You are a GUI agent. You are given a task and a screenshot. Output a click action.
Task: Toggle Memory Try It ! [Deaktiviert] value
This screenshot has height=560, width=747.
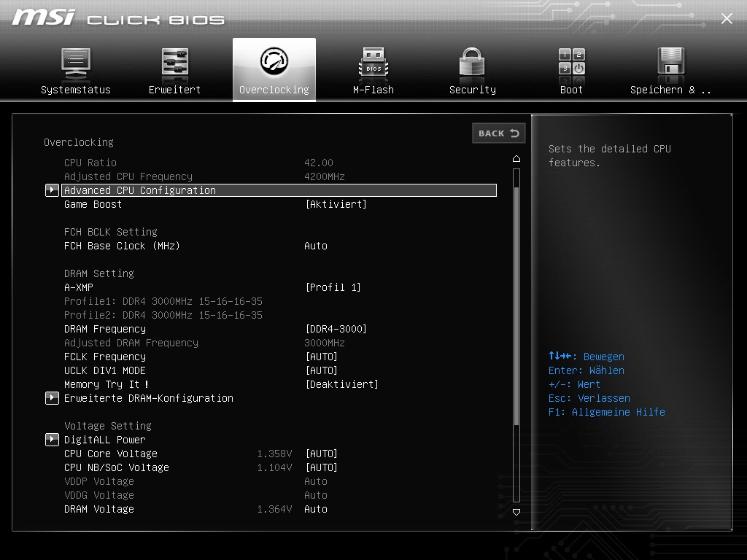tap(341, 384)
